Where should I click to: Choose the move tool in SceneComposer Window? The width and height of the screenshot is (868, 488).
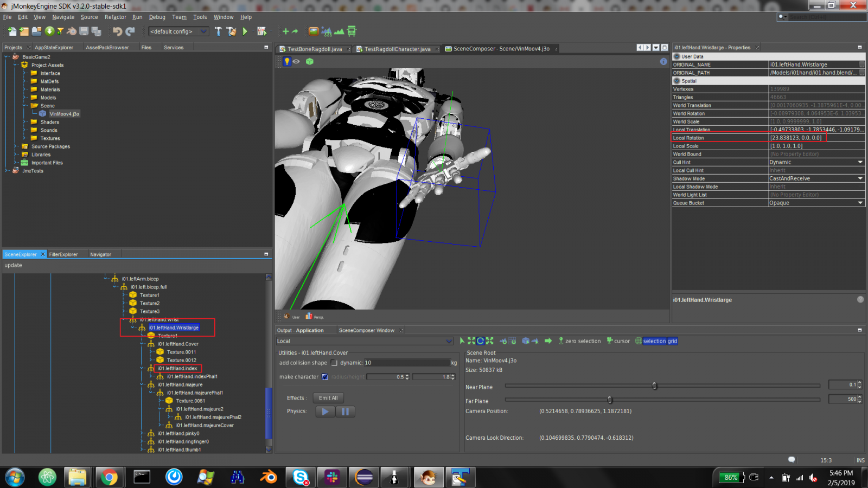click(x=471, y=341)
